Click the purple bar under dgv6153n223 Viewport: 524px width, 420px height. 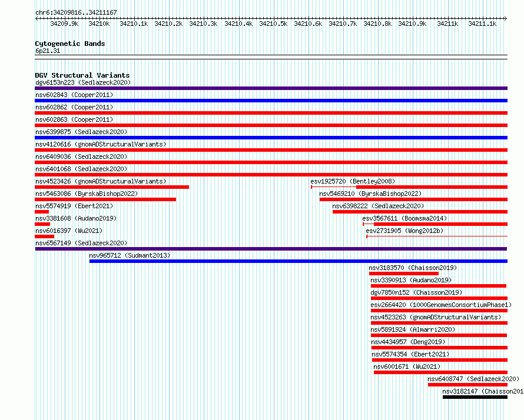coord(271,88)
